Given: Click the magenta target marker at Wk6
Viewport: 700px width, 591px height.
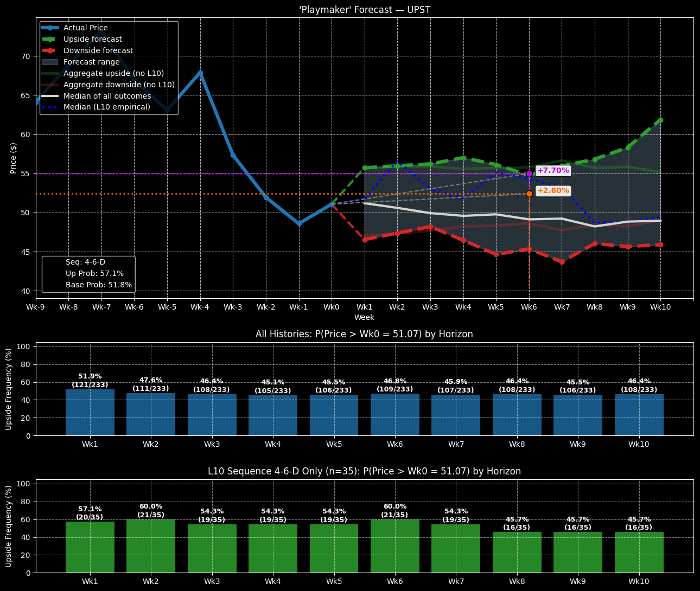Looking at the screenshot, I should point(529,174).
